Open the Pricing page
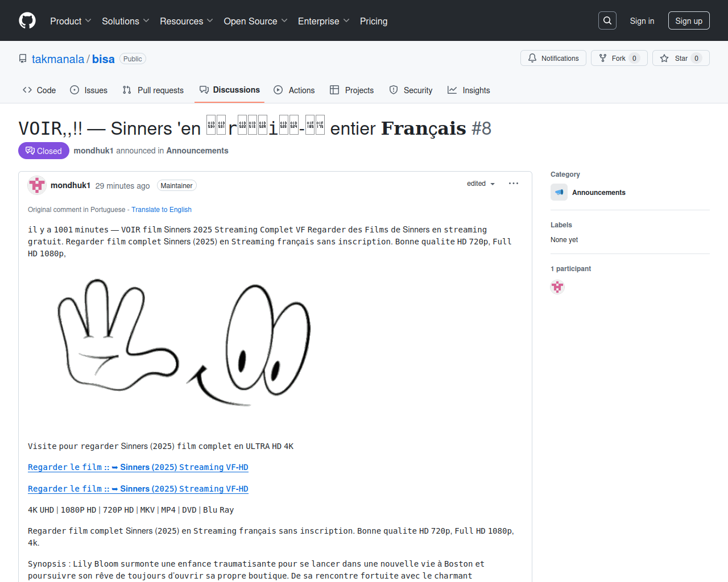This screenshot has height=582, width=728. (x=374, y=21)
